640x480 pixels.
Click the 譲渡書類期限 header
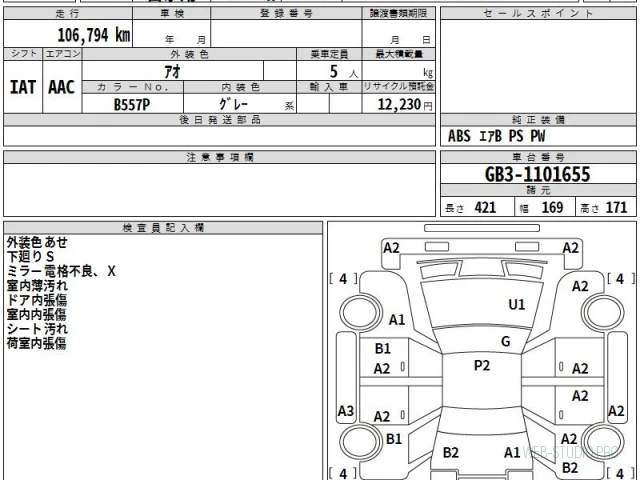point(398,13)
